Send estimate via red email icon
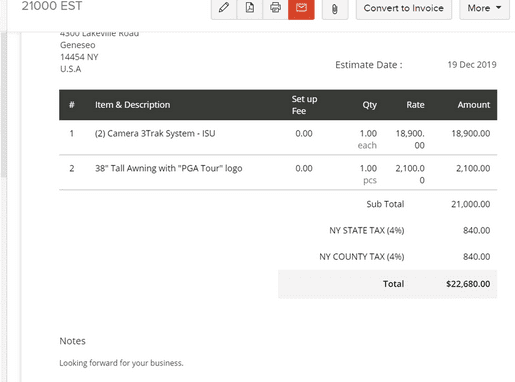515x382 pixels. [301, 8]
